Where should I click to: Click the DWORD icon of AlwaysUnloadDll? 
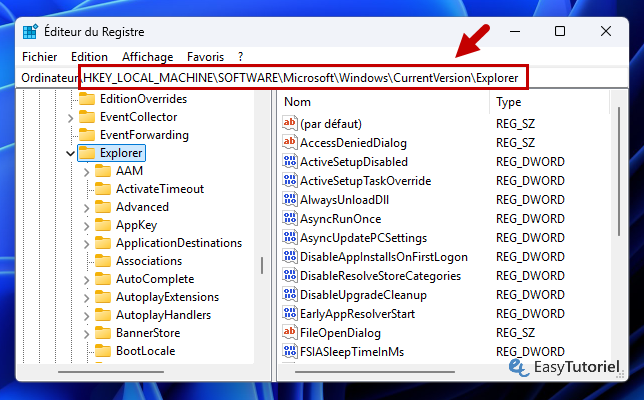coord(290,200)
